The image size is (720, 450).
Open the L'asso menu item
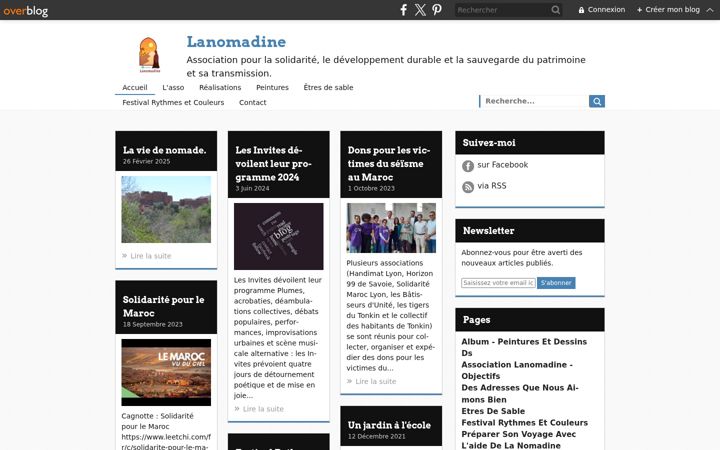[173, 87]
